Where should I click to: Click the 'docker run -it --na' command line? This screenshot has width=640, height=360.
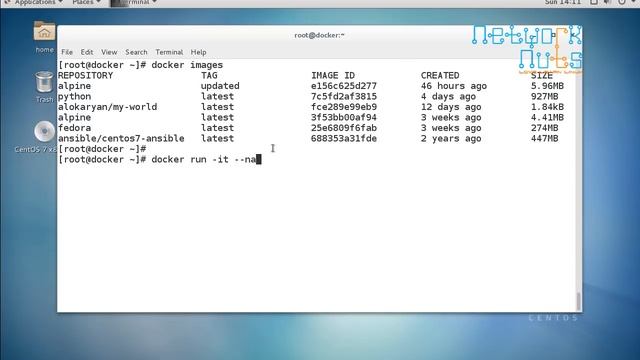click(x=204, y=160)
